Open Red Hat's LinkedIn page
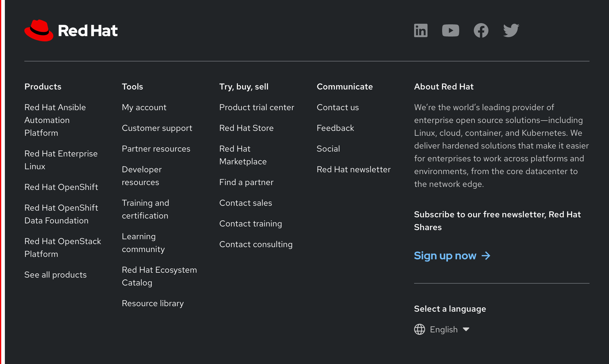 coord(421,30)
